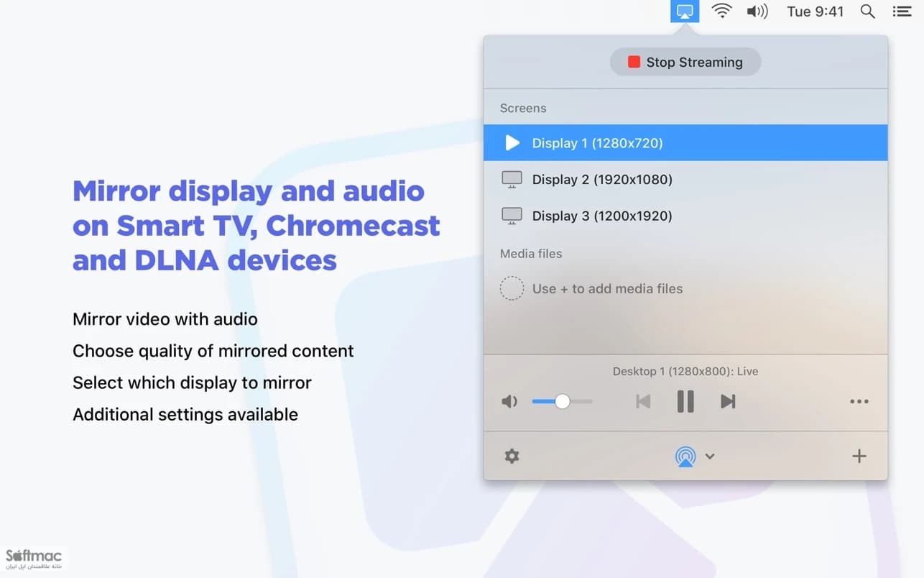Click the 'Desktop 1 (1280x800): Live' status text
Viewport: 924px width, 578px height.
click(685, 372)
